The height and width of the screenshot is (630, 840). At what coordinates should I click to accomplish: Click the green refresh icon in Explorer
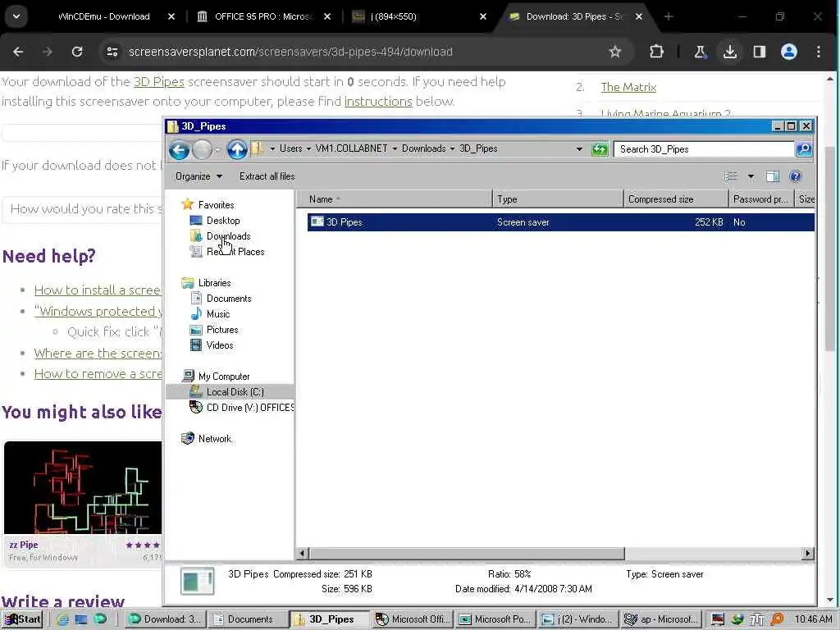point(600,149)
